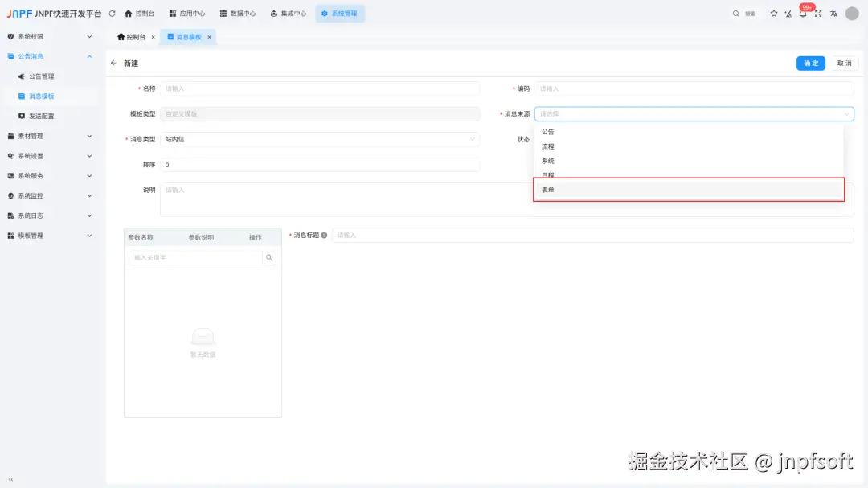Screen dimensions: 868x488
Task: Collapse the 公告消息 sidebar menu
Action: pyautogui.click(x=50, y=56)
